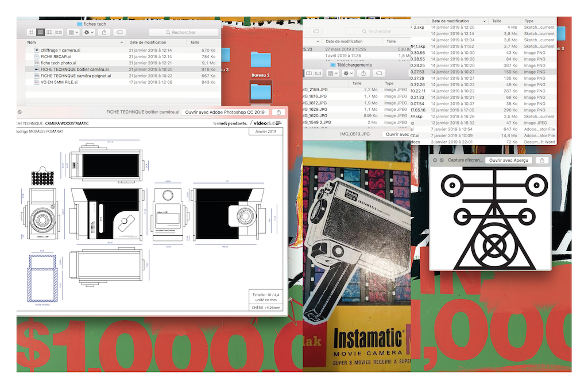Click the Kodak Instamatic camera photo preview
This screenshot has width=588, height=388.
[357, 257]
